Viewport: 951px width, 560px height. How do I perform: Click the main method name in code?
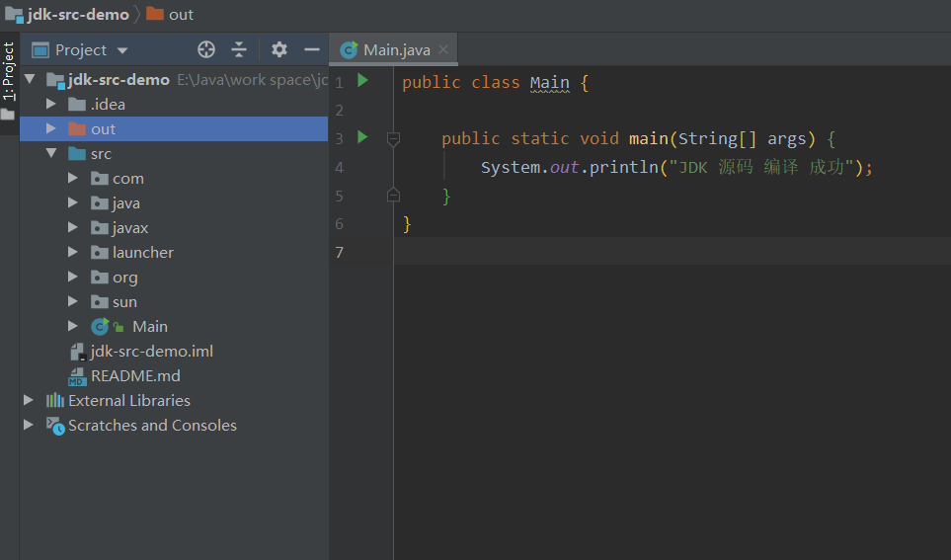[x=649, y=139]
